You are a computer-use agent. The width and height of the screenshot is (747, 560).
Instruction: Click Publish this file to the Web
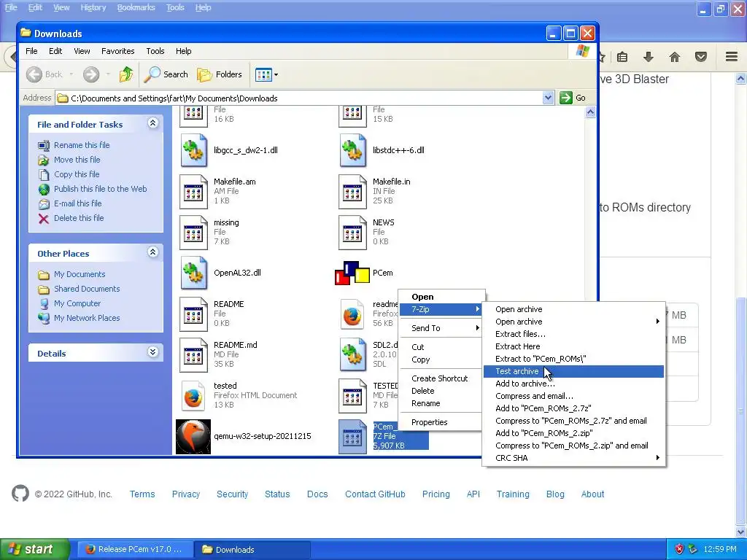click(100, 189)
